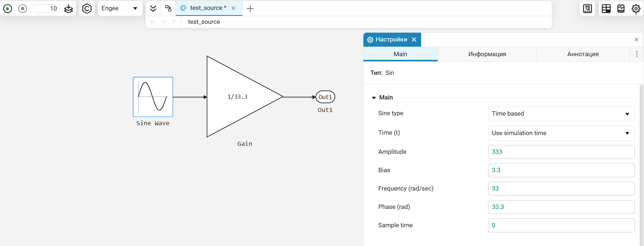This screenshot has height=246, width=644.
Task: Open the table grid panel icon
Action: [606, 8]
